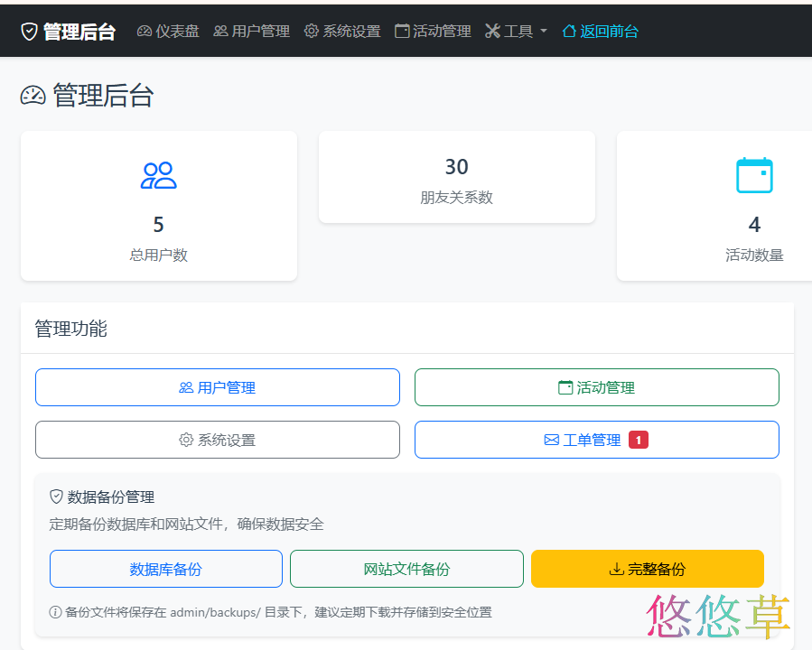The width and height of the screenshot is (812, 650).
Task: Click the calendar icon in navbar 活动管理
Action: click(402, 32)
